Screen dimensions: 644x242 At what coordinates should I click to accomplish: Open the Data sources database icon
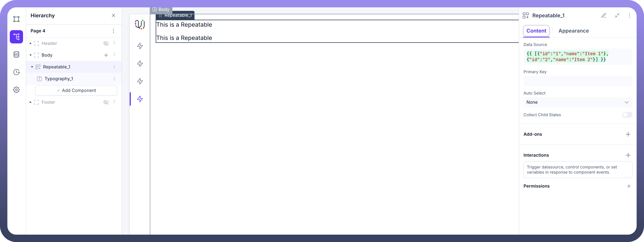pos(17,54)
